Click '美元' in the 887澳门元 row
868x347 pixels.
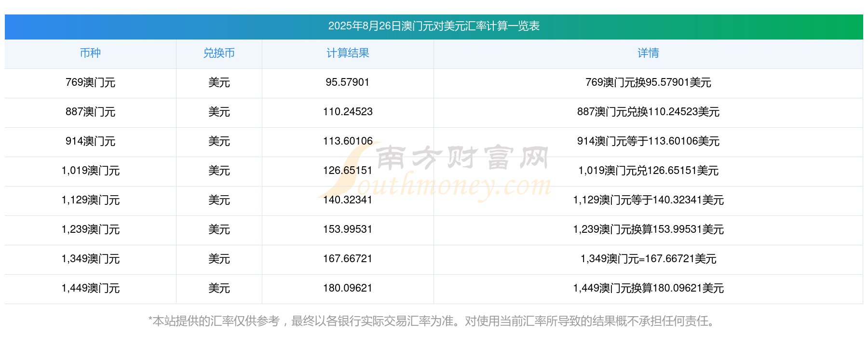point(219,112)
